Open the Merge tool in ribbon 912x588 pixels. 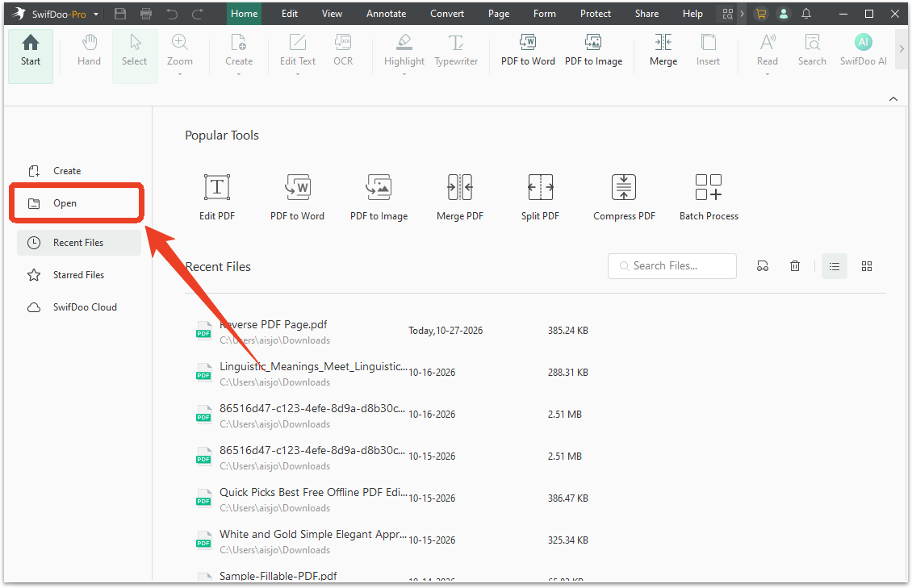click(663, 50)
